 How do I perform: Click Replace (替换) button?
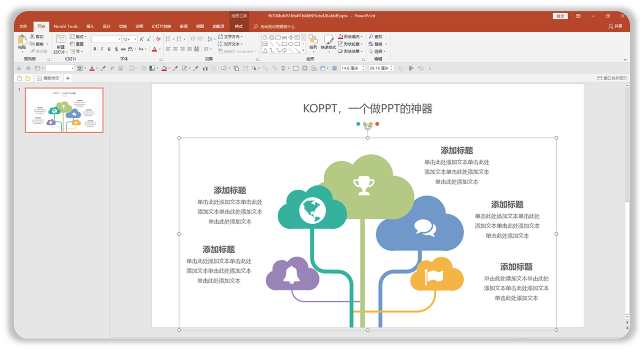377,44
